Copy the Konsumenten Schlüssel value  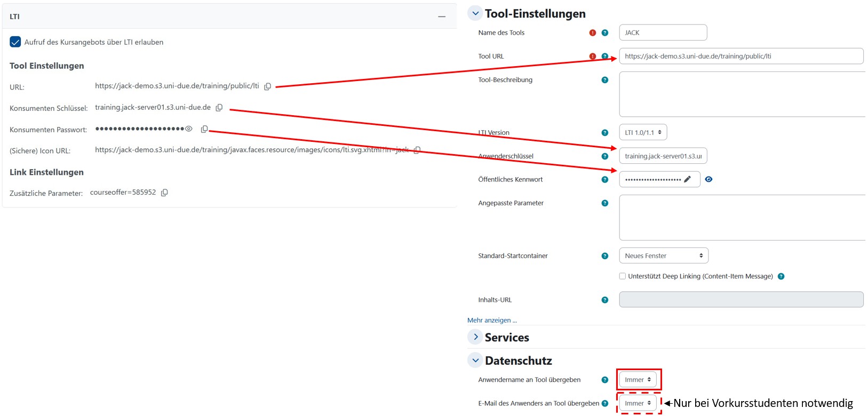pos(219,108)
